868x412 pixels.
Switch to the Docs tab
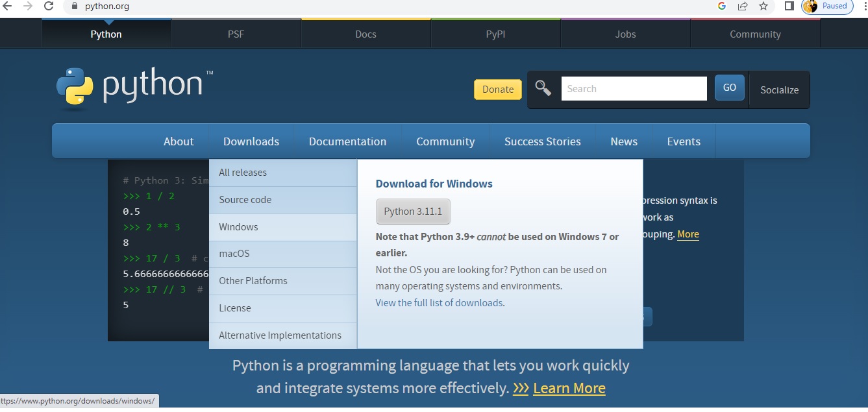366,33
